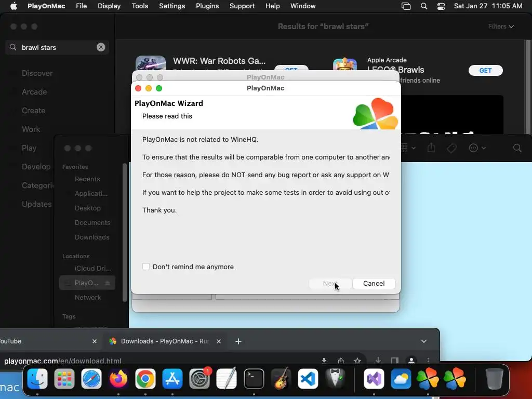Open the Finder group-by view dropdown
The width and height of the screenshot is (532, 399).
pos(408,148)
